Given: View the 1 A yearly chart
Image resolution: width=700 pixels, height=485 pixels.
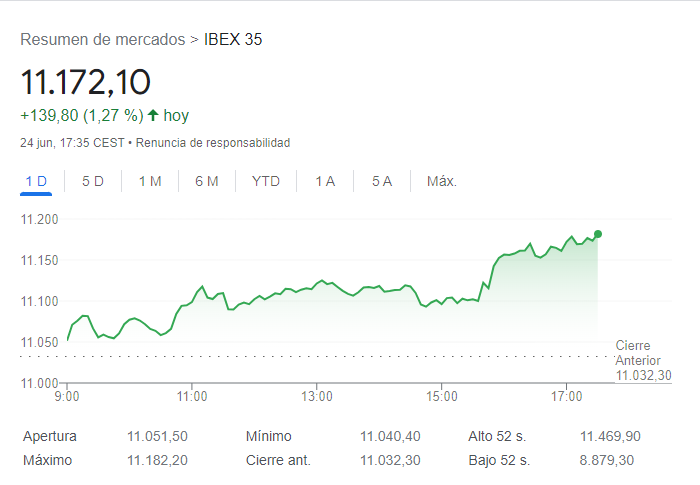Looking at the screenshot, I should click(325, 181).
